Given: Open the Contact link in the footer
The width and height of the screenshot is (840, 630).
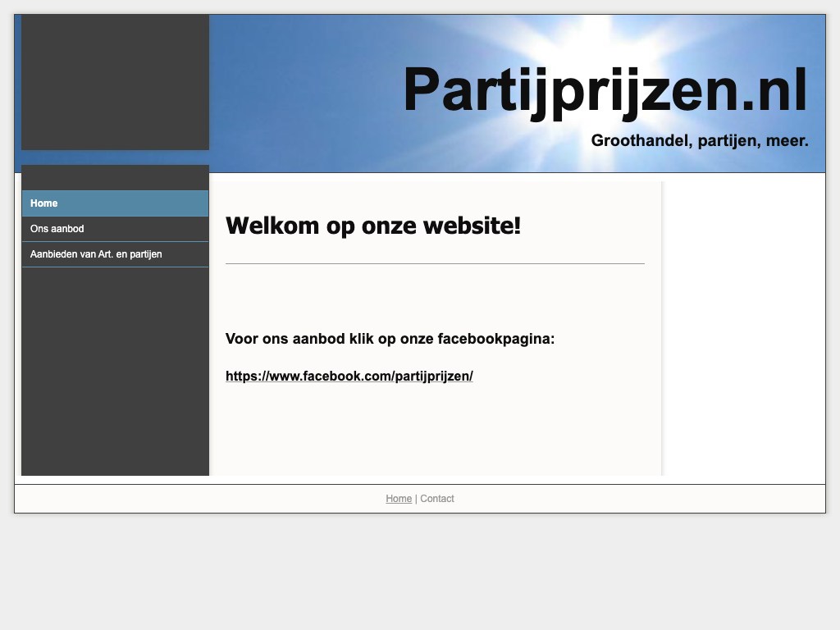Looking at the screenshot, I should (437, 499).
